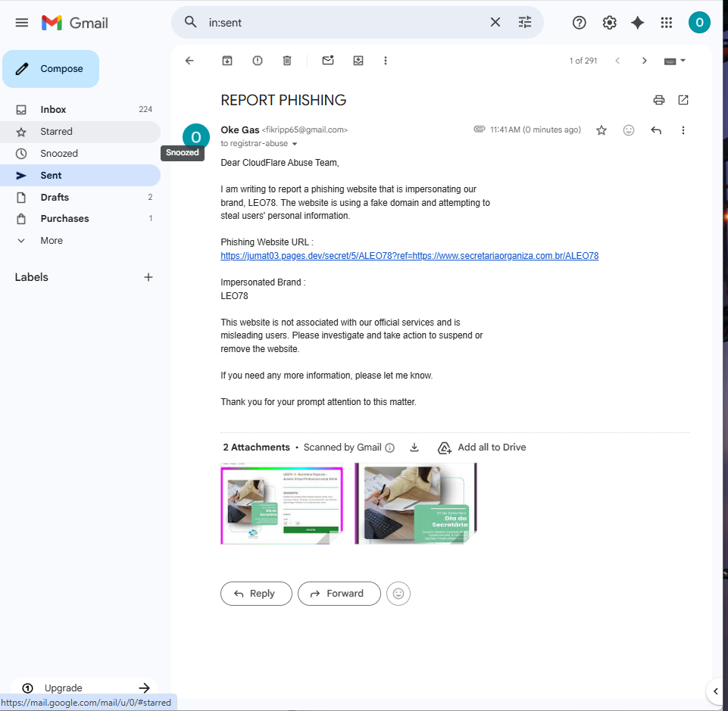Expand recipient details arrow

[295, 144]
